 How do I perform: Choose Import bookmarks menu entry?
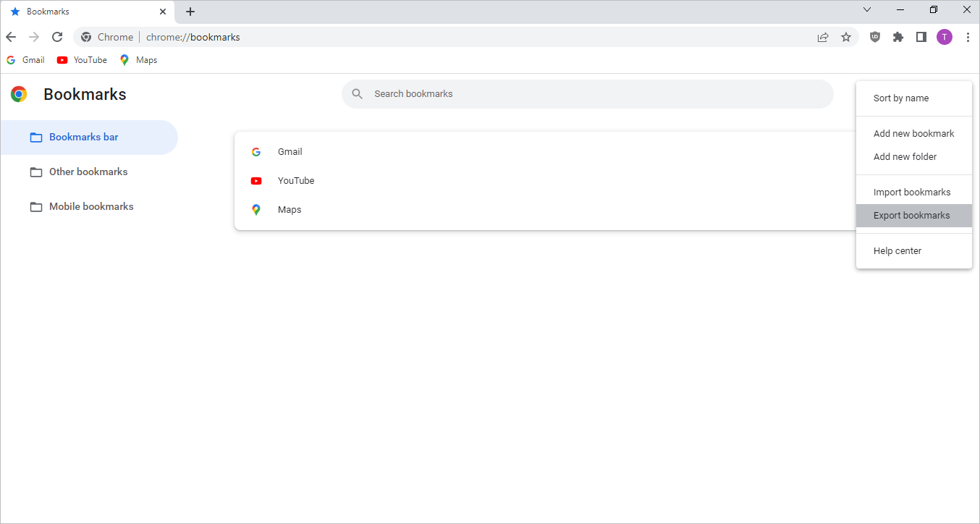[911, 193]
